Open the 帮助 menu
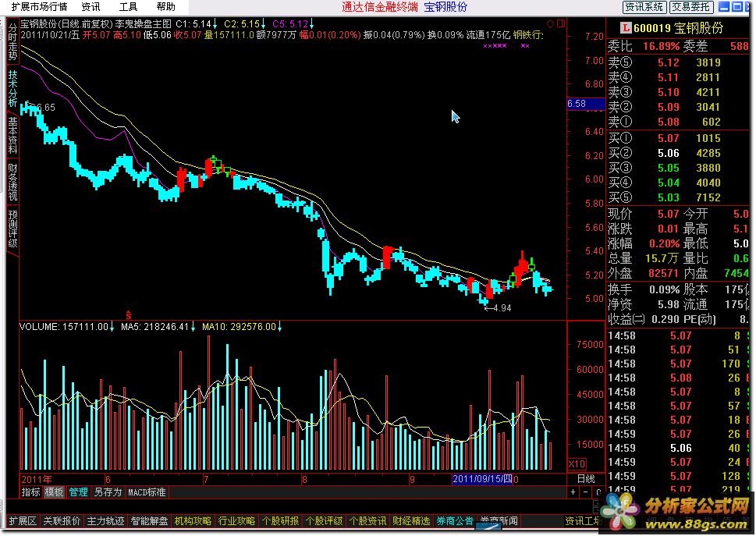 click(x=166, y=7)
